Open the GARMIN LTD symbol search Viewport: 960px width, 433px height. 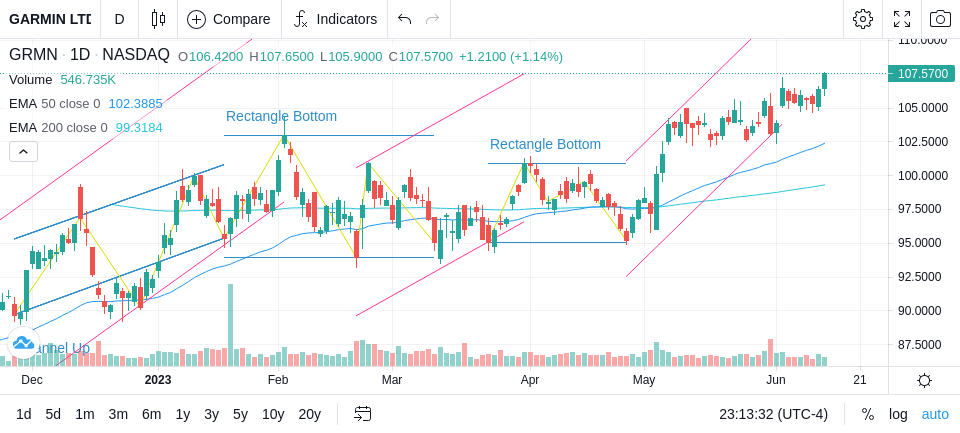tap(50, 19)
